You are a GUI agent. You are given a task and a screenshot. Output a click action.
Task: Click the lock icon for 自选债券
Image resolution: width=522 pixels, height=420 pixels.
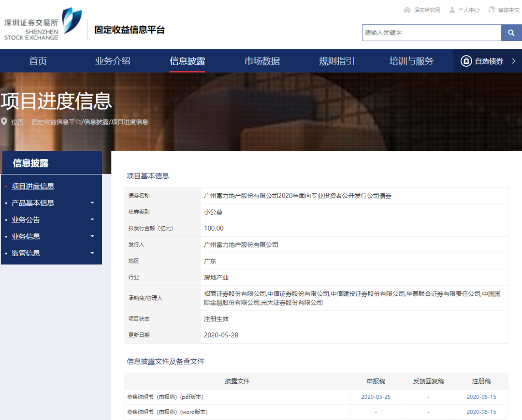pos(466,61)
